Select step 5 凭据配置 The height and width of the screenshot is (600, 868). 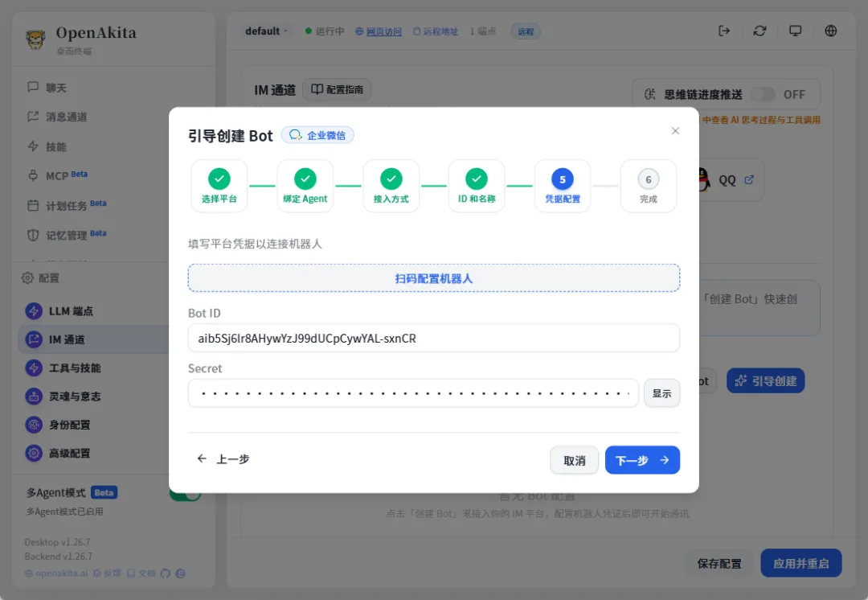(563, 186)
